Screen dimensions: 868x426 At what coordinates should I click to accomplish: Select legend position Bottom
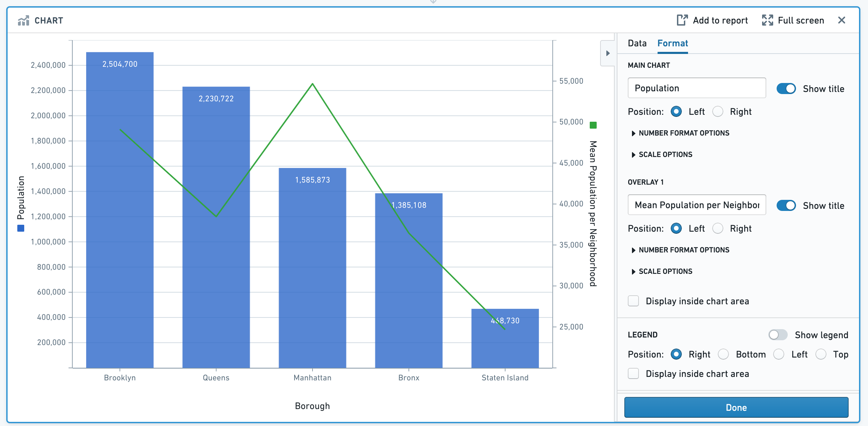723,354
